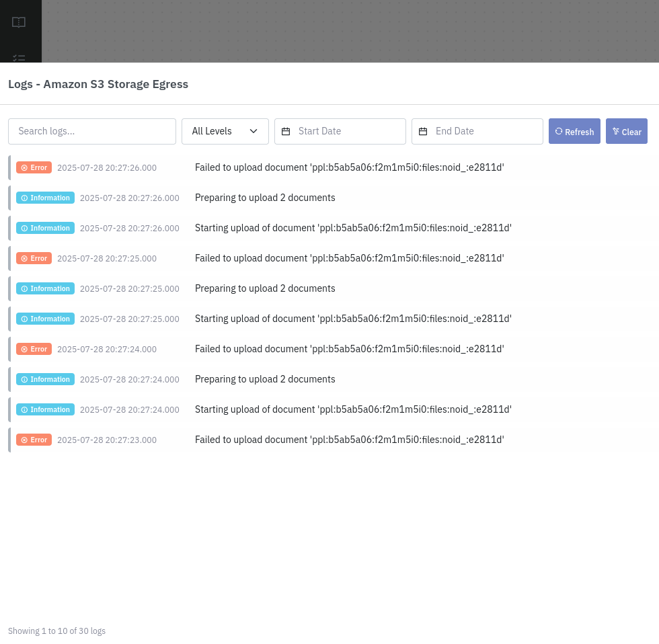
Task: Click the Error badge at 20:27:24
Action: [34, 349]
